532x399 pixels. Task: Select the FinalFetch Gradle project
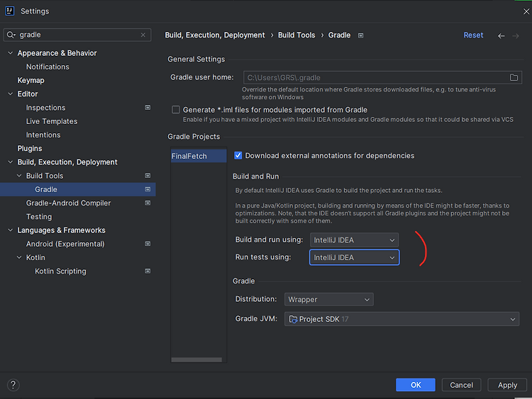[199, 156]
